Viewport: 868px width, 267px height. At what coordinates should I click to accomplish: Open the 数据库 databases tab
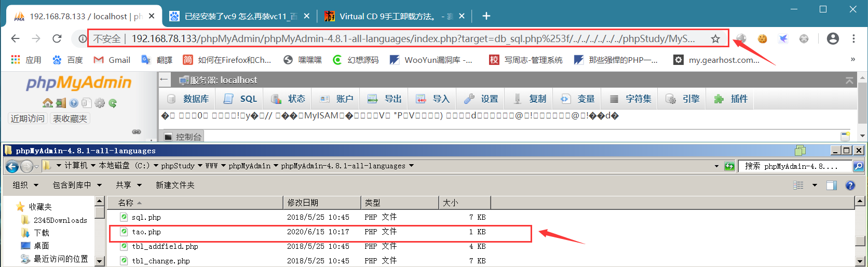coord(188,99)
